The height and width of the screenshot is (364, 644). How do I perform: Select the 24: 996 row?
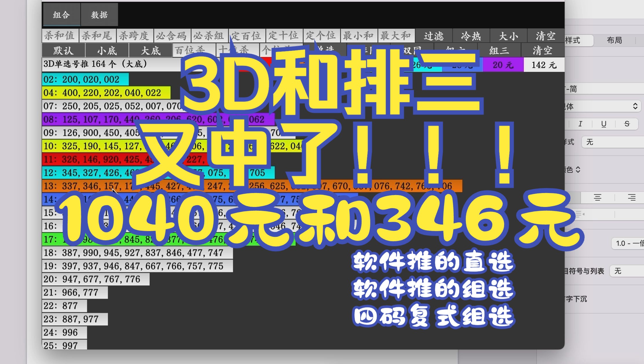pos(65,333)
